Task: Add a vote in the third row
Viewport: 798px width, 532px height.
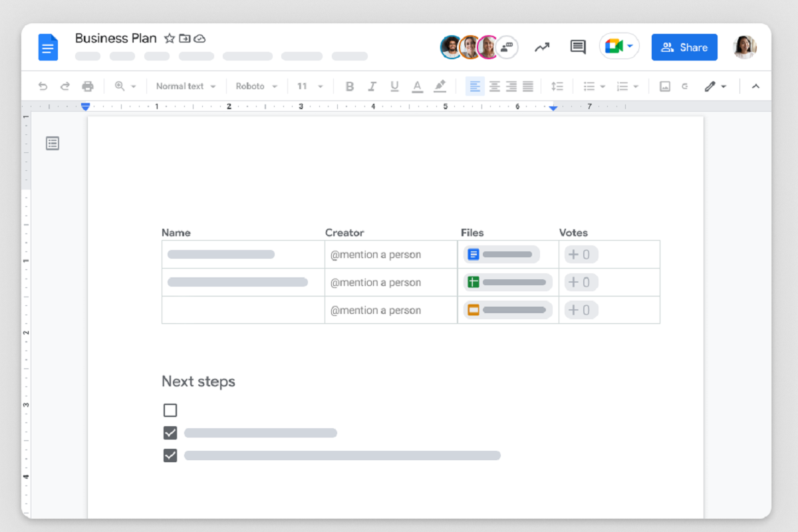Action: click(x=581, y=310)
